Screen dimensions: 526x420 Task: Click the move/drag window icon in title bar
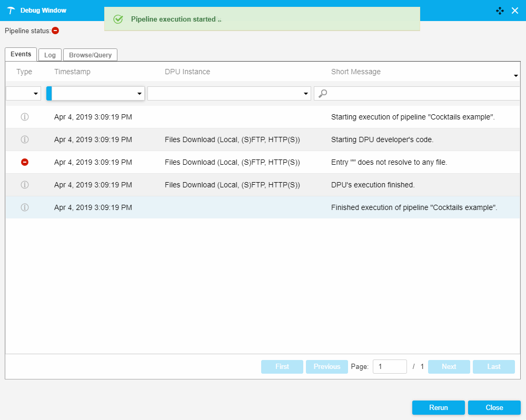[500, 11]
